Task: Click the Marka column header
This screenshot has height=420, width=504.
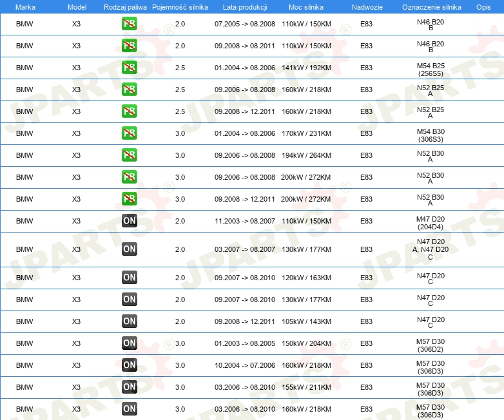Action: tap(25, 7)
